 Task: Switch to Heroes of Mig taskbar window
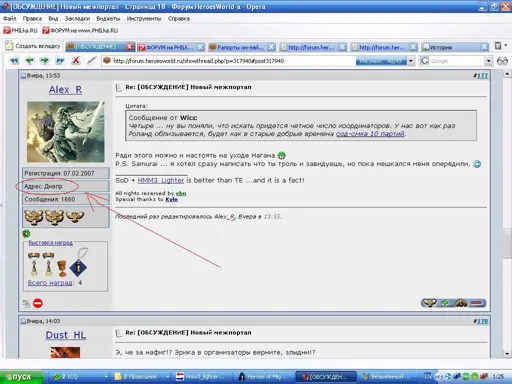263,377
